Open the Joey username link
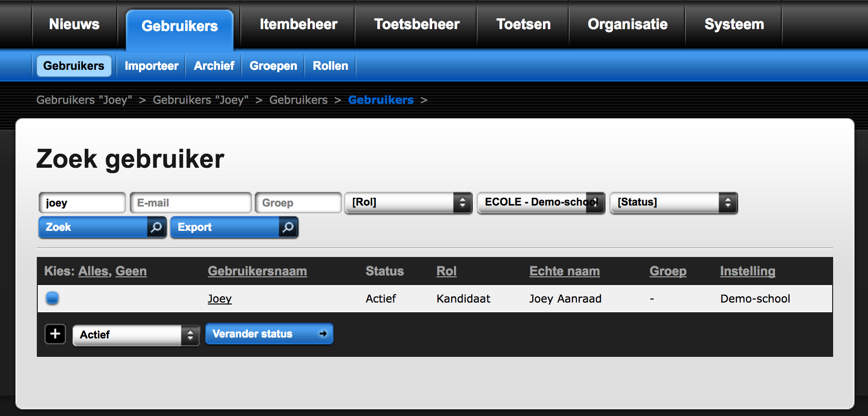 (219, 299)
